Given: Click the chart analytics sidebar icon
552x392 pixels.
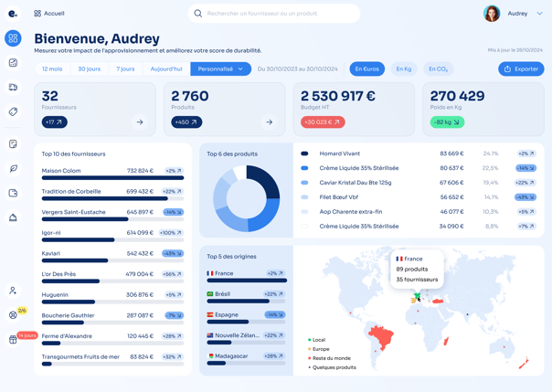Looking at the screenshot, I should (13, 63).
